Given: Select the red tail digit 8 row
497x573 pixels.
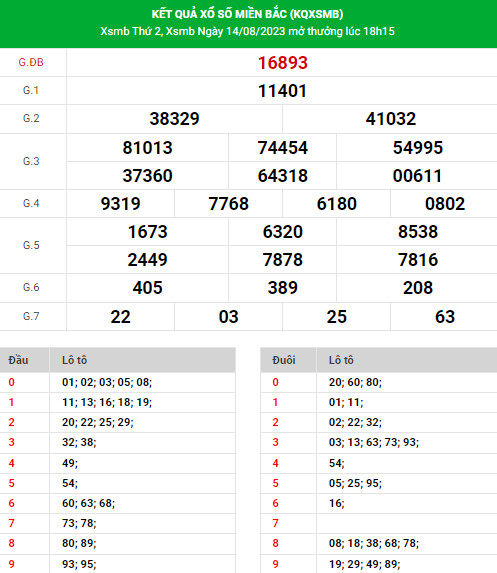Looking at the screenshot, I should [x=379, y=543].
